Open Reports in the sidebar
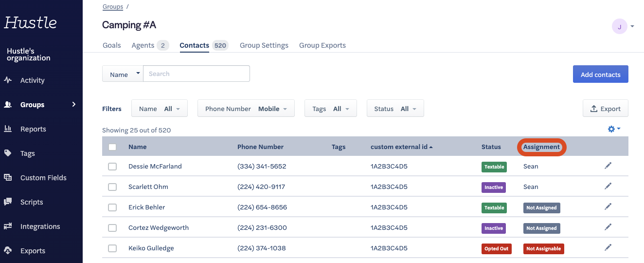 [x=33, y=129]
